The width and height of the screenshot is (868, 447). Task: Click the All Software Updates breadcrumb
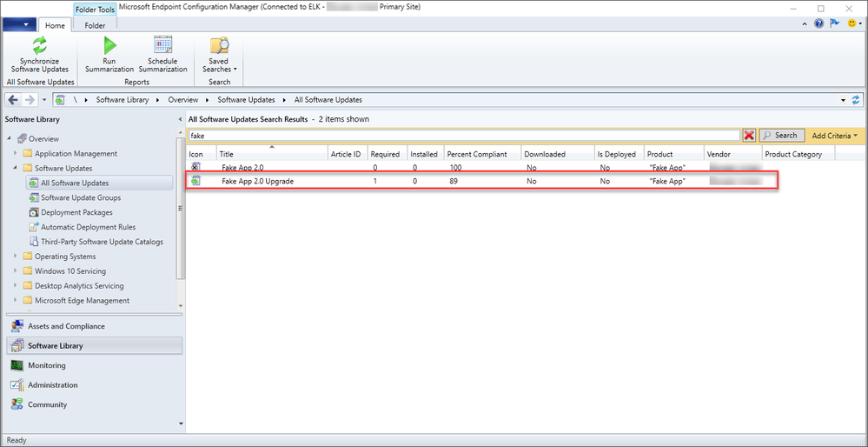[328, 100]
